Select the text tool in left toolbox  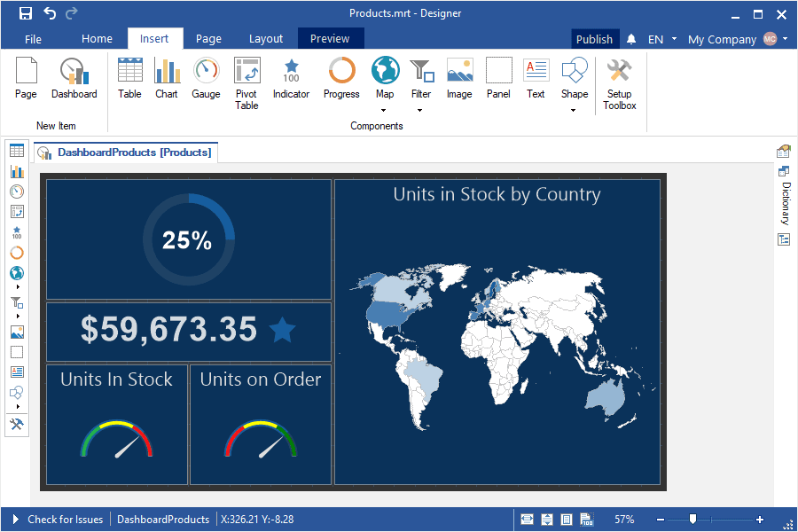(17, 372)
